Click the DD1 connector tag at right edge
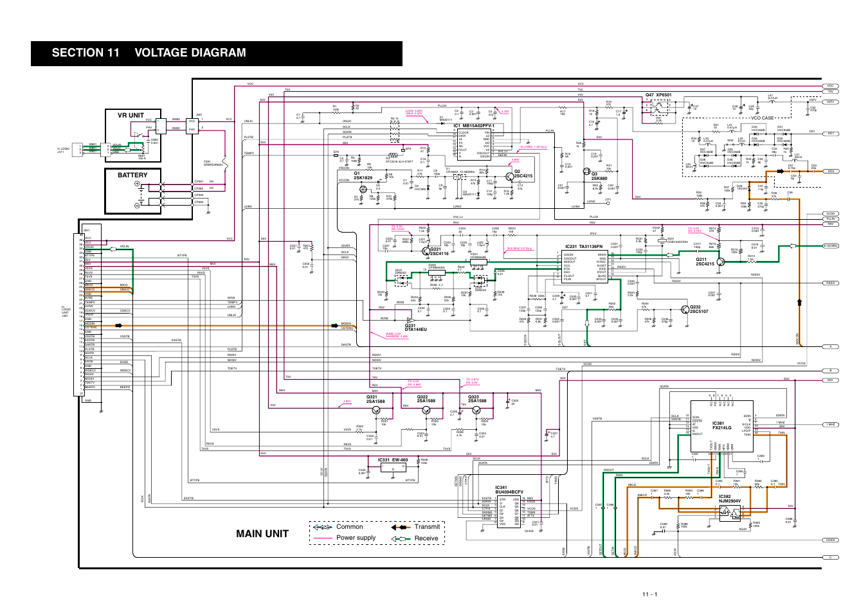The height and width of the screenshot is (613, 868). (830, 134)
